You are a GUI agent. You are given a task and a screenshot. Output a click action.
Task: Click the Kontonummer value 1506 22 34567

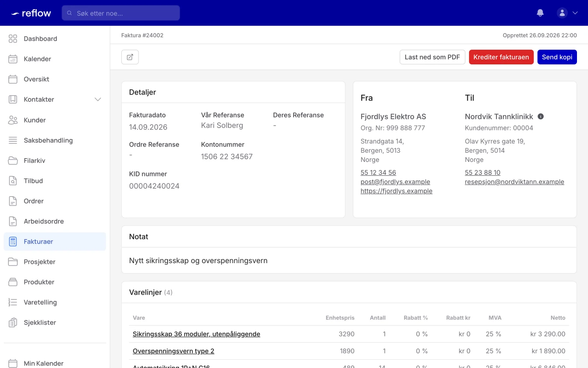point(227,157)
